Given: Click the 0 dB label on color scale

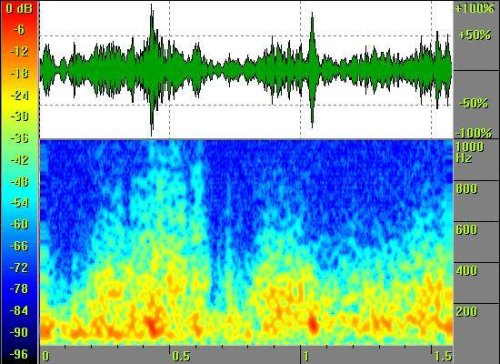Looking at the screenshot, I should (x=19, y=8).
